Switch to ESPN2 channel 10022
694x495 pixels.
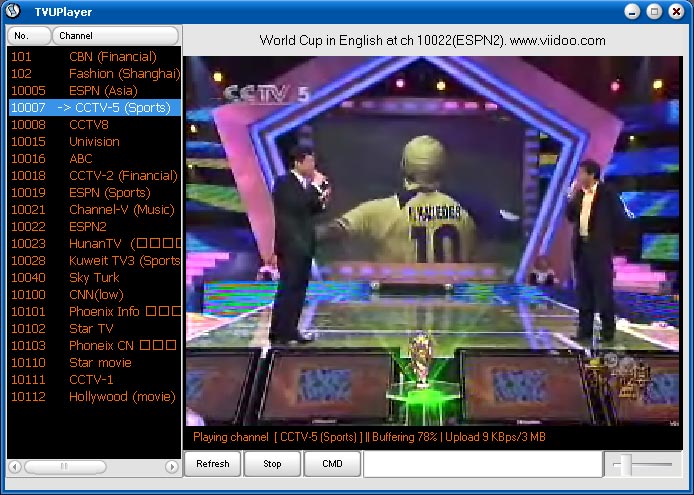click(95, 226)
